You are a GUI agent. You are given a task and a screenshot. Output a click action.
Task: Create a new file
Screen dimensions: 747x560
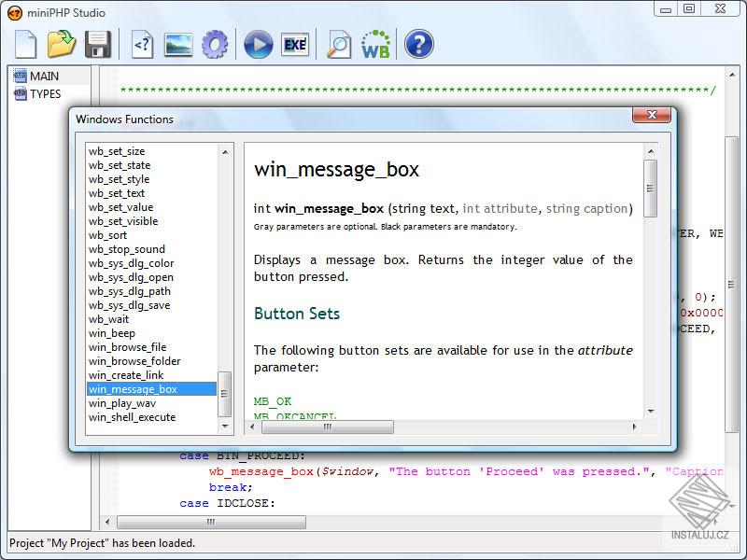25,44
